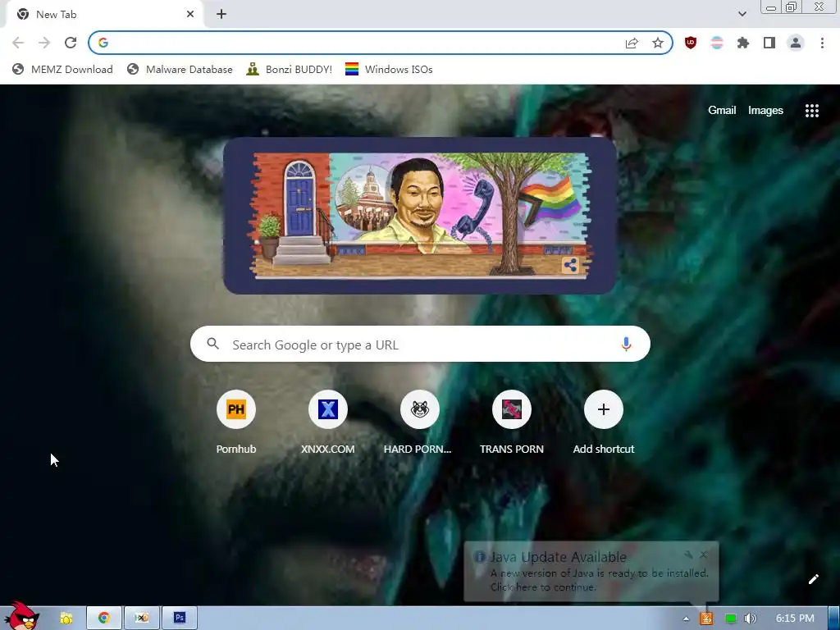Open the XAMPP-style taskbar app
This screenshot has height=630, width=840.
[141, 619]
